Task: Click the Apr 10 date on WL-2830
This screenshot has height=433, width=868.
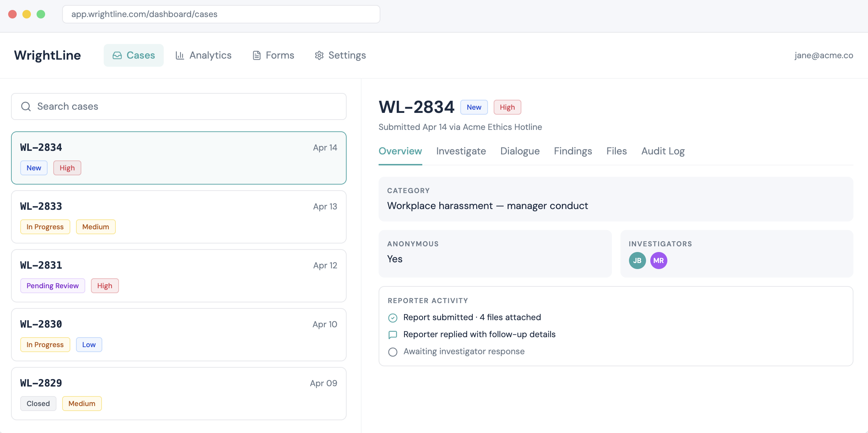Action: pos(325,324)
